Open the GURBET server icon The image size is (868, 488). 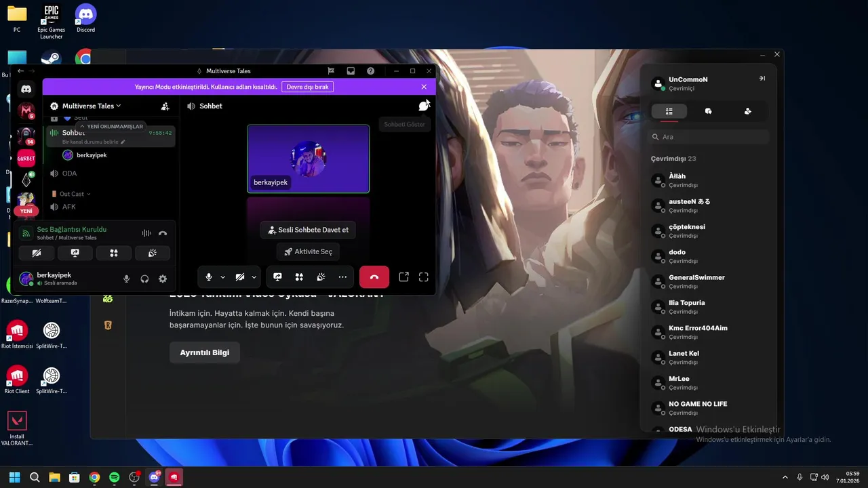[x=26, y=158]
